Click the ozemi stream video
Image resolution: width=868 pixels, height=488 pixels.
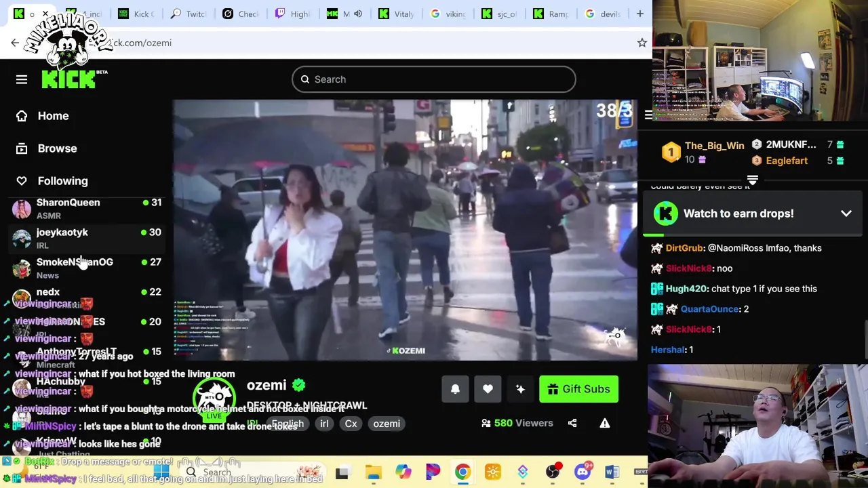coord(405,229)
